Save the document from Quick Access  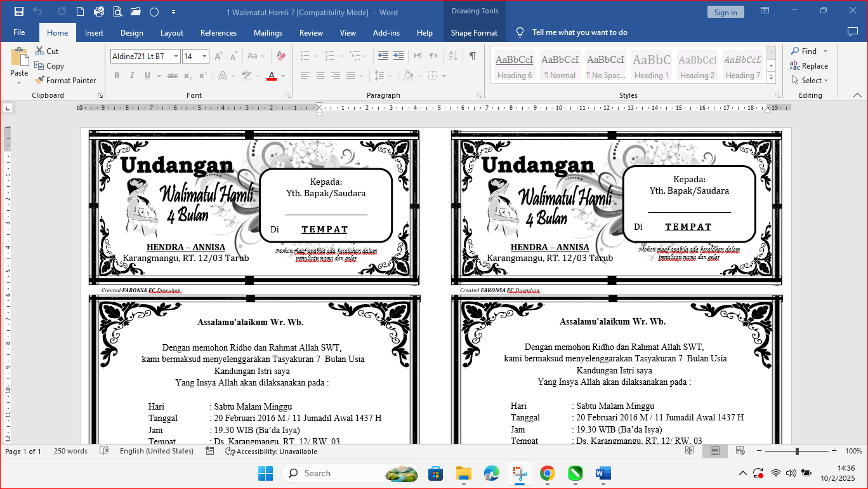(x=18, y=11)
